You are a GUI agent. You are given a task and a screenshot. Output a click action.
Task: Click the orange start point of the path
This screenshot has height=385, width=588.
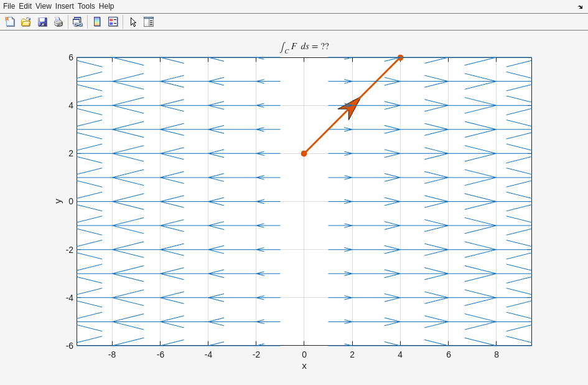304,153
